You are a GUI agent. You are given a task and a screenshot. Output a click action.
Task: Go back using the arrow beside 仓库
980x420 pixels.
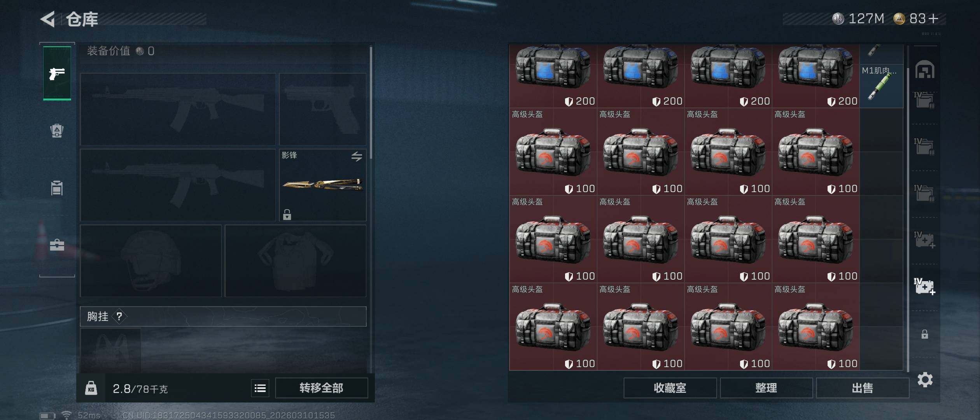pos(48,19)
